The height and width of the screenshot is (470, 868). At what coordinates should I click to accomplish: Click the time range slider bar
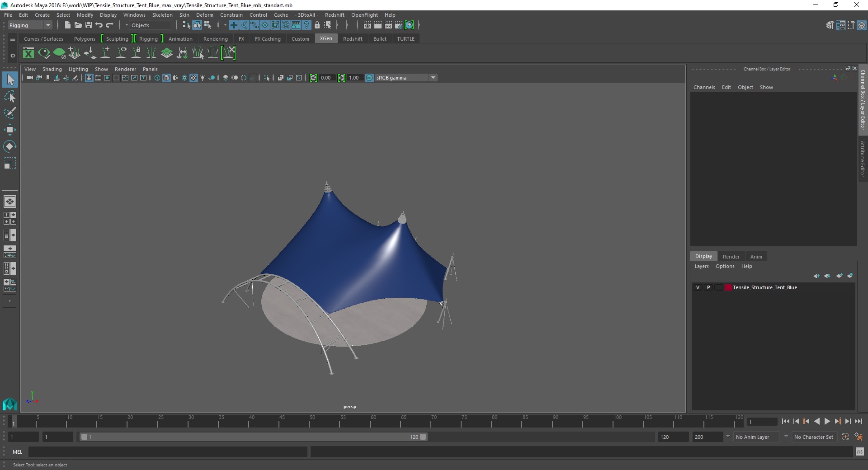[253, 437]
